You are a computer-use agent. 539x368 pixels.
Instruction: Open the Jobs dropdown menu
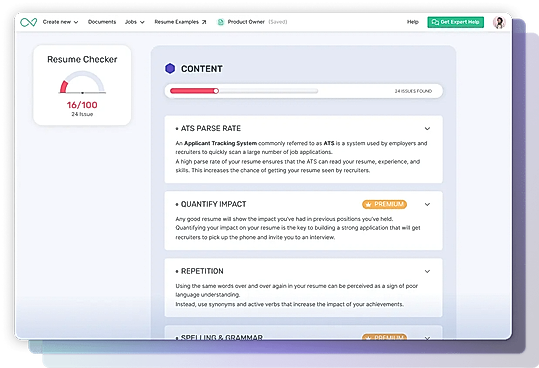[134, 22]
